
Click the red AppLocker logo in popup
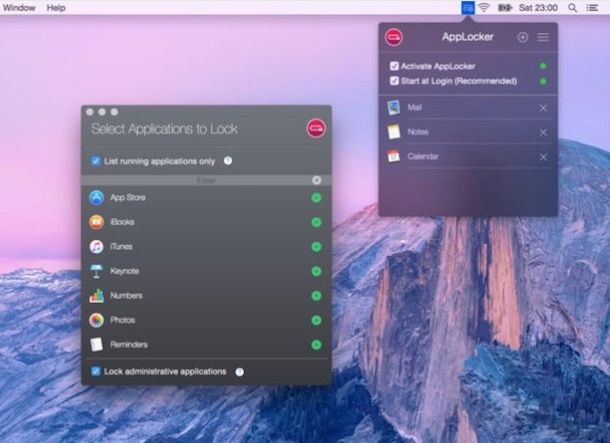394,37
